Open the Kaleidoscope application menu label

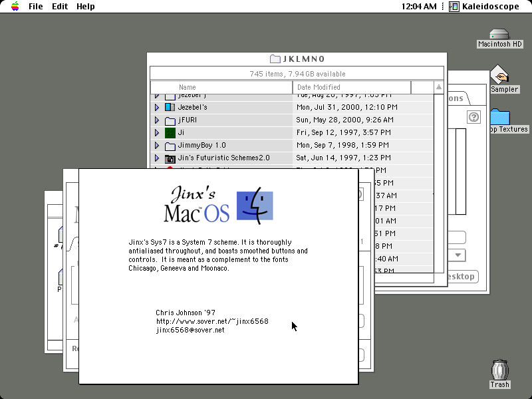(x=490, y=7)
